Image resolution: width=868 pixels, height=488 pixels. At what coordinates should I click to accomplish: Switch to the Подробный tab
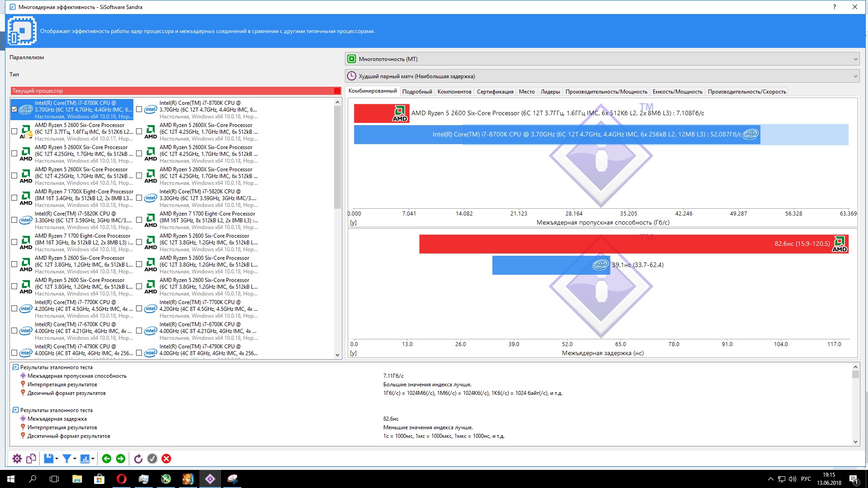click(x=417, y=92)
